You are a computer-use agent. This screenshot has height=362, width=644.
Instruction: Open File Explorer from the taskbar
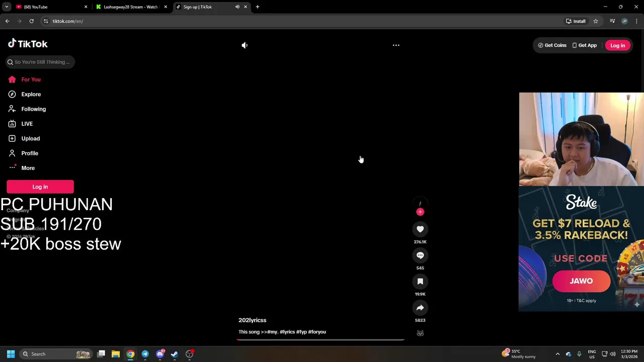tap(116, 354)
